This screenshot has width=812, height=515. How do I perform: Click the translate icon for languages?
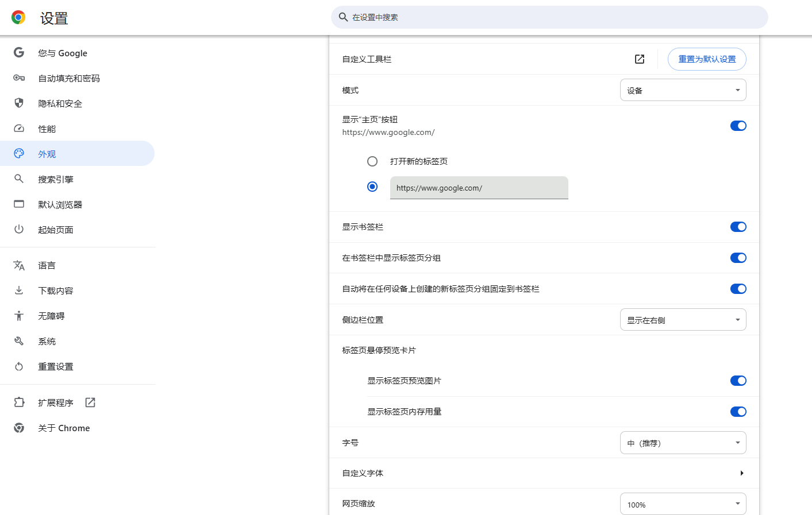19,265
